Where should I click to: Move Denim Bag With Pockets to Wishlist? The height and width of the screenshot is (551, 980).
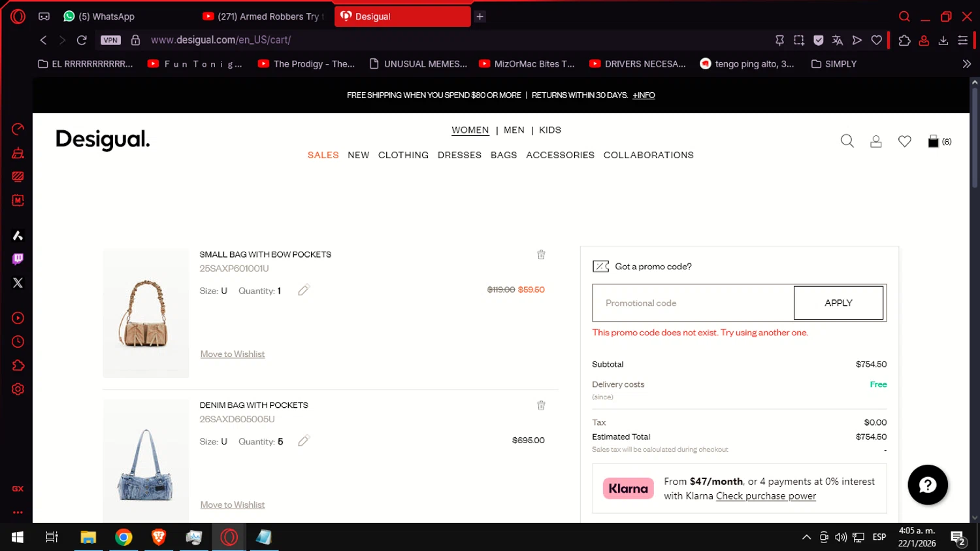[x=233, y=505]
